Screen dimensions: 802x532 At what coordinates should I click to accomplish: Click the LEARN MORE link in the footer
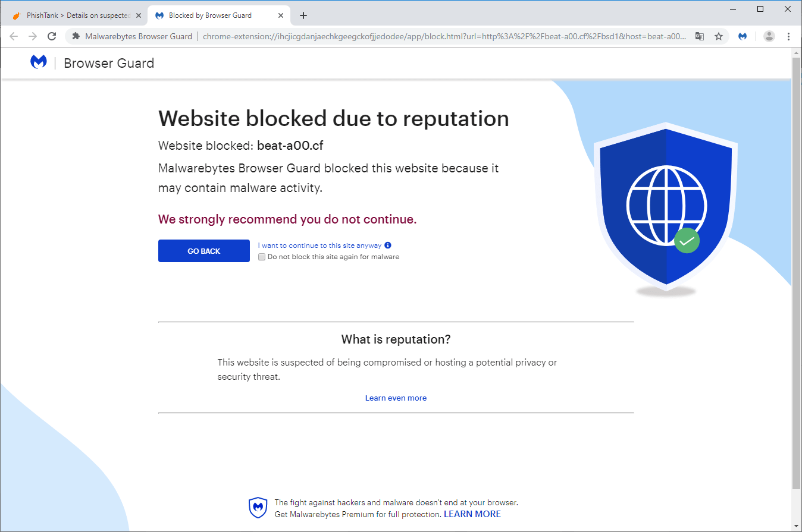tap(472, 514)
